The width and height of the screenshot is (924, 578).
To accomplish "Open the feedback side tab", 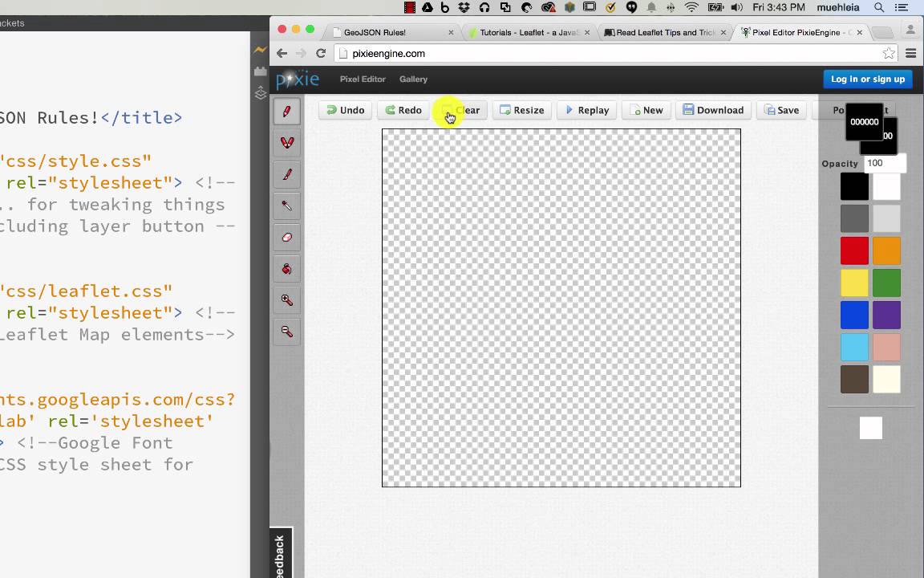I will [281, 553].
